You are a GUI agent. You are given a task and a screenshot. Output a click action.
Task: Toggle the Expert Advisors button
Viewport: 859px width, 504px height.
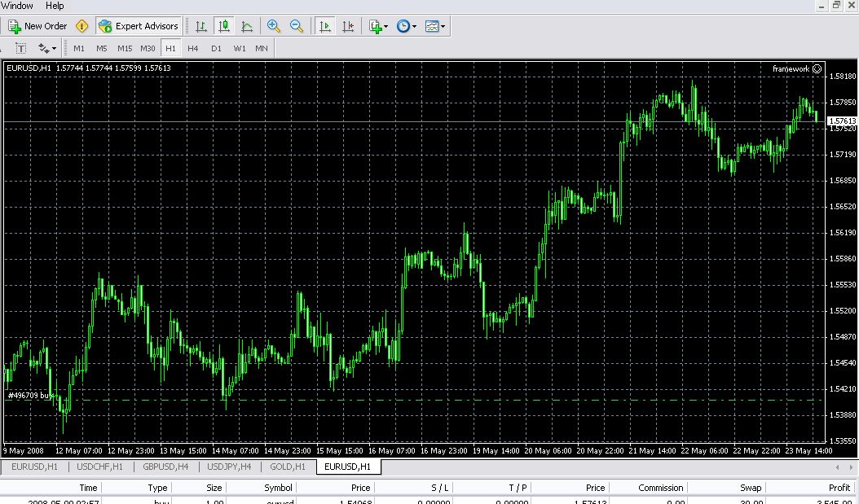(x=139, y=26)
